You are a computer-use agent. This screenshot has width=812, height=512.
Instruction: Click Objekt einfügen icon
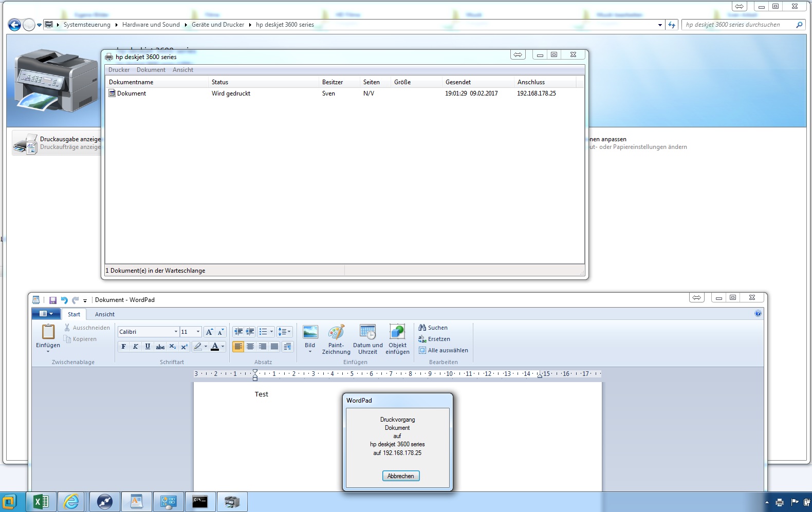pos(397,339)
